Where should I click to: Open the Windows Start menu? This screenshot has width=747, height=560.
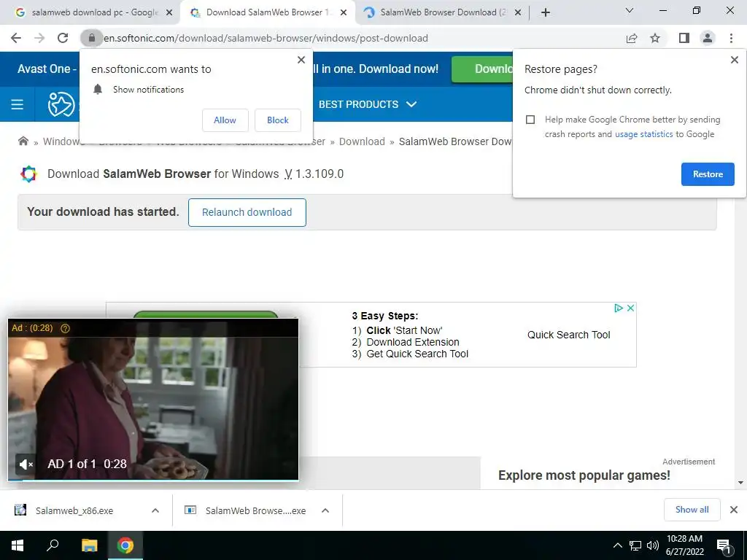[x=18, y=545]
